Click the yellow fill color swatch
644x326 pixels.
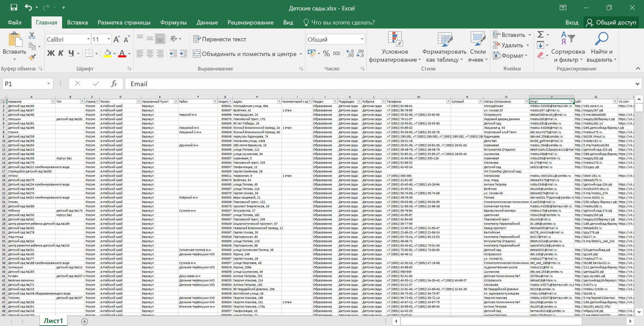pos(107,53)
